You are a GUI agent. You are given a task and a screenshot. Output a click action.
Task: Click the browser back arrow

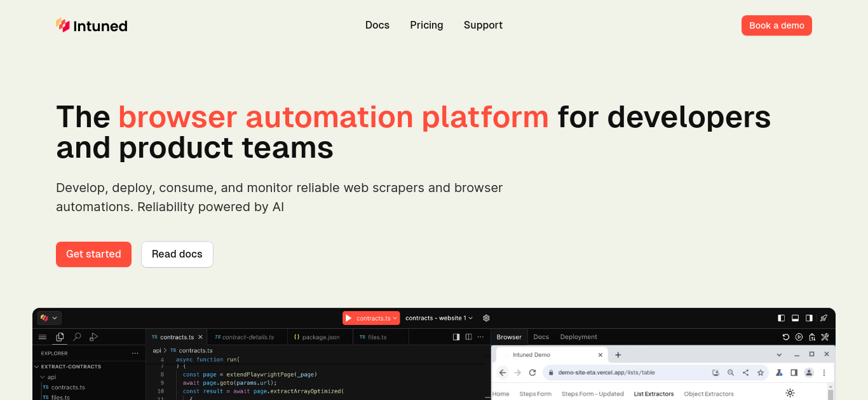(503, 373)
